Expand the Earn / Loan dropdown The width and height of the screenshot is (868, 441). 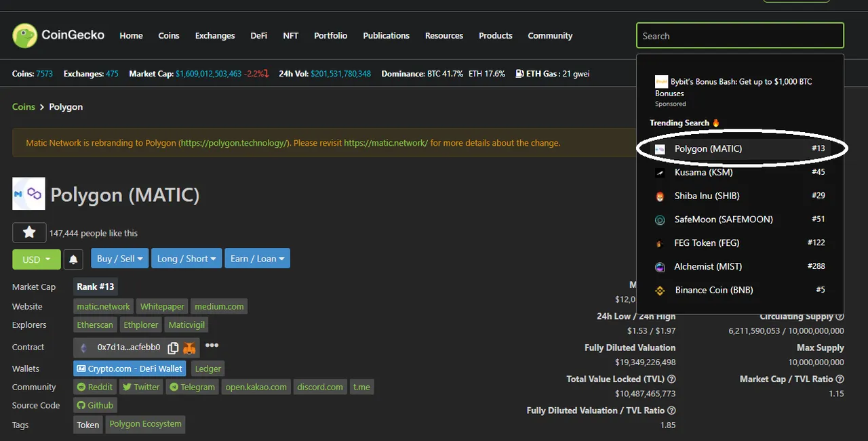(x=258, y=258)
